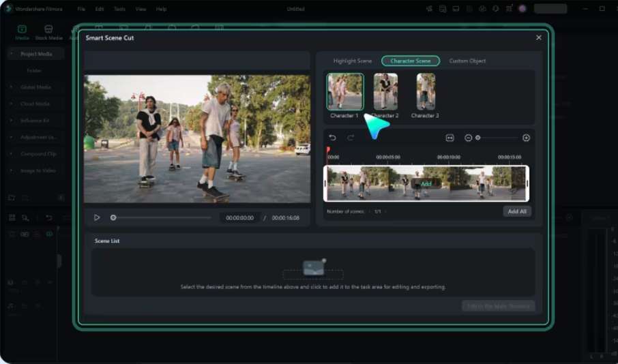Zoom out the scene timeline with minus icon
Viewport: 618px width, 364px height.
pyautogui.click(x=468, y=138)
